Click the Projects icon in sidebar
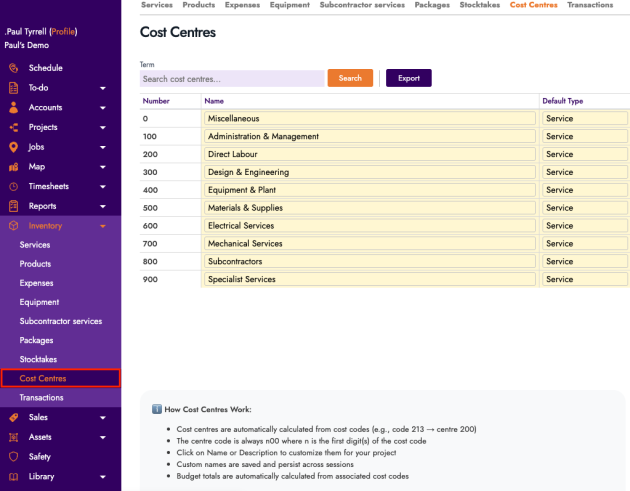Viewport: 630px width, 491px height. pos(13,127)
